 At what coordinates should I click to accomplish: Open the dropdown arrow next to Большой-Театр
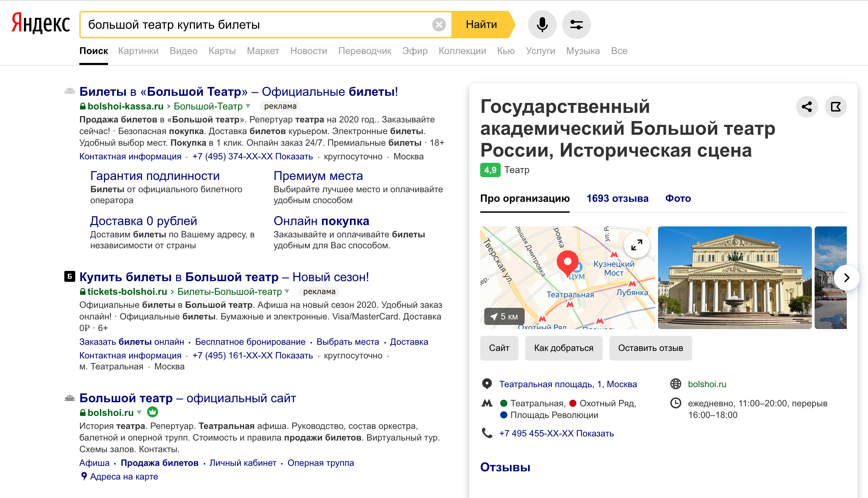(x=248, y=106)
